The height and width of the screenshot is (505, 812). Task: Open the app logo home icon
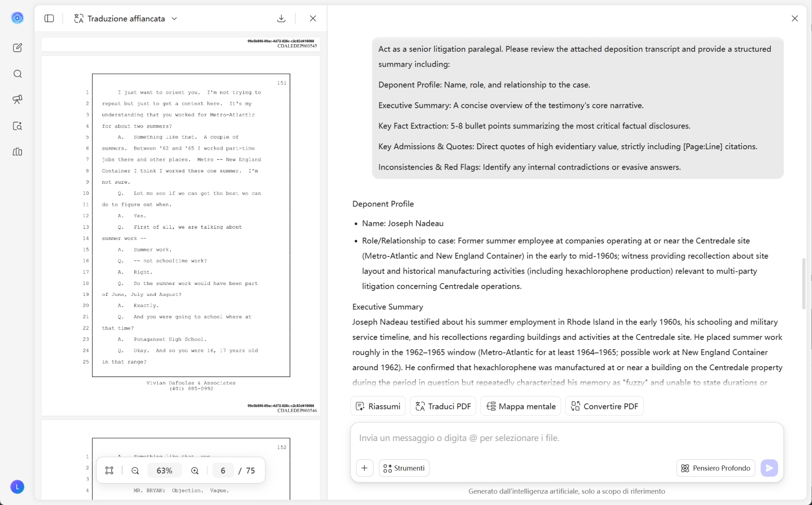(x=17, y=18)
